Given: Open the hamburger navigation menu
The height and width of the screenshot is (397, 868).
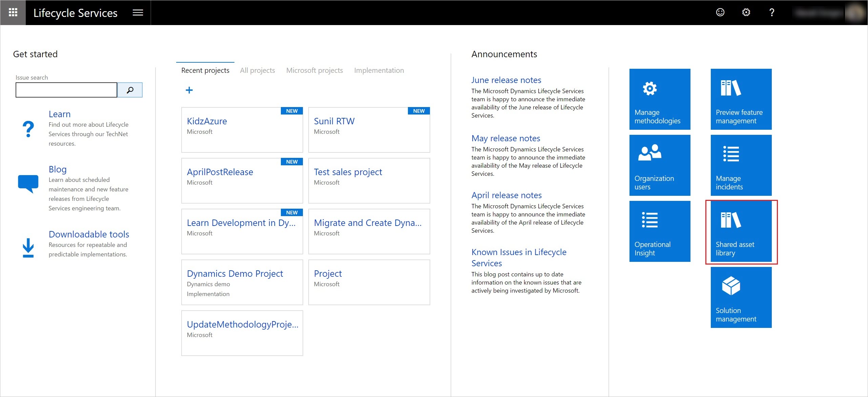Looking at the screenshot, I should click(x=138, y=13).
